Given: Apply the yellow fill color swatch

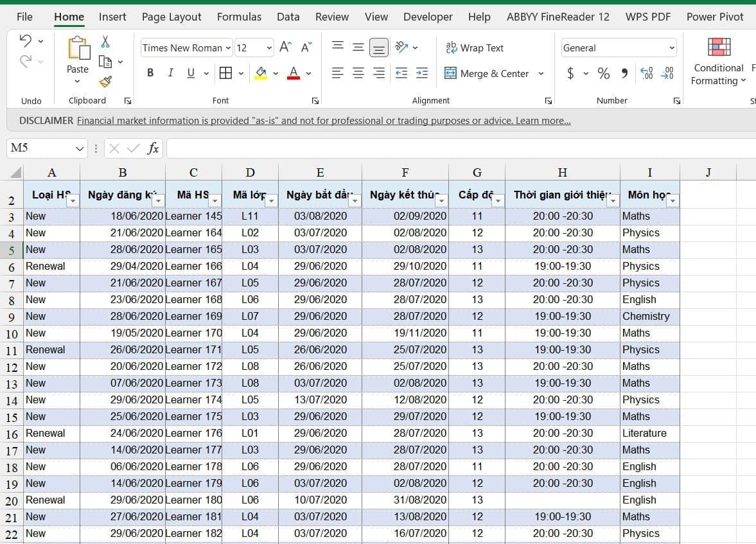Looking at the screenshot, I should (261, 73).
